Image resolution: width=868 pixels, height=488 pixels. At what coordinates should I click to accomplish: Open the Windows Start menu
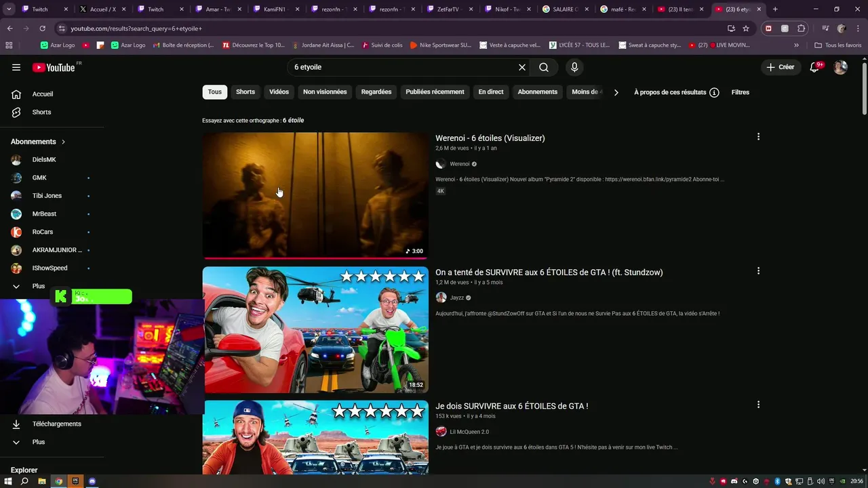(8, 481)
